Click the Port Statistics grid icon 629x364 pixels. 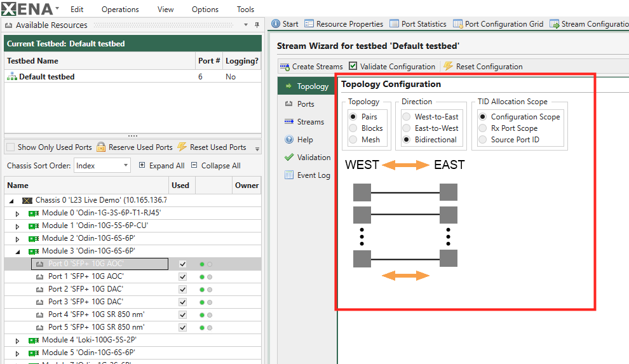point(395,24)
